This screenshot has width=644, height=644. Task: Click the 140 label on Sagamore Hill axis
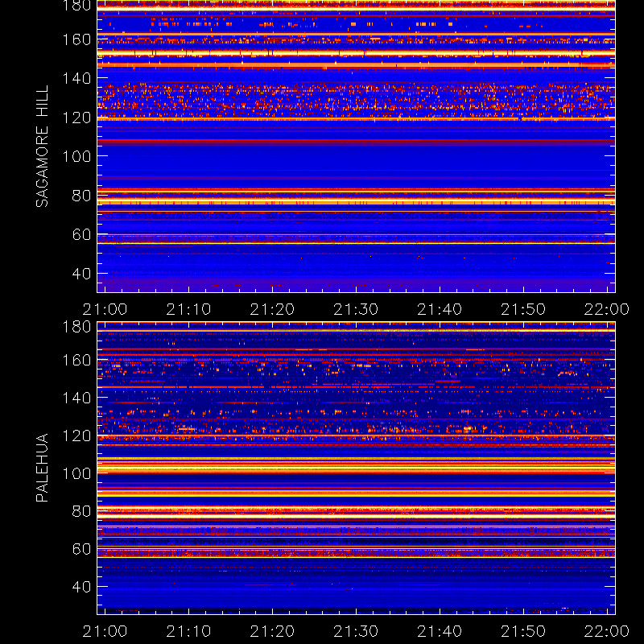(x=76, y=78)
